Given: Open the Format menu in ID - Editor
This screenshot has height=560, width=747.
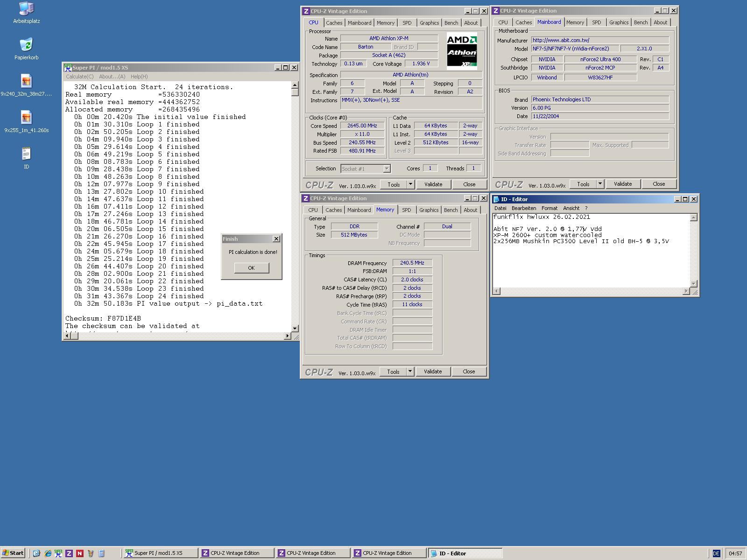Looking at the screenshot, I should click(x=550, y=208).
